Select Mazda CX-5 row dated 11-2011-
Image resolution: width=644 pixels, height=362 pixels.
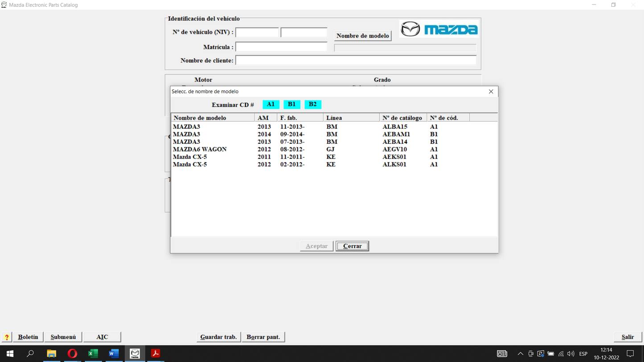[334, 157]
